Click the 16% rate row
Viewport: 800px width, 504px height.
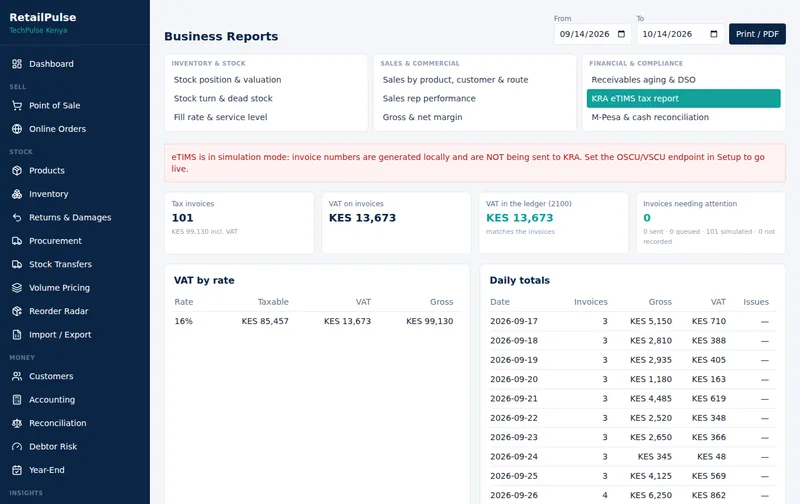(x=316, y=321)
